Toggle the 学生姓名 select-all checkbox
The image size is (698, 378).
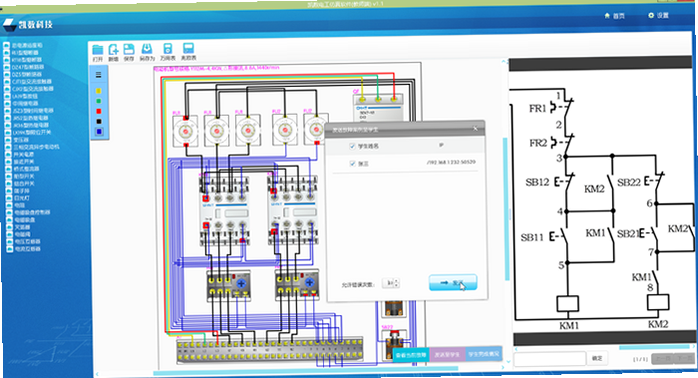click(x=352, y=146)
